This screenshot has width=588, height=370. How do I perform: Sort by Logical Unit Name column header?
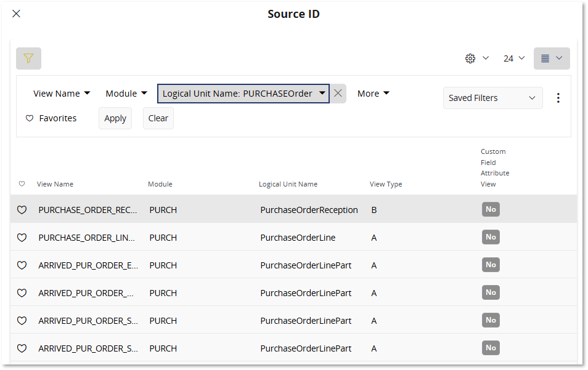[x=288, y=184]
